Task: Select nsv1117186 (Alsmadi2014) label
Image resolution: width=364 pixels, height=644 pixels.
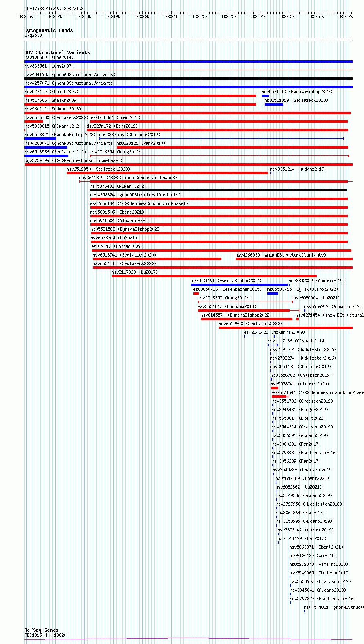Action: (297, 341)
